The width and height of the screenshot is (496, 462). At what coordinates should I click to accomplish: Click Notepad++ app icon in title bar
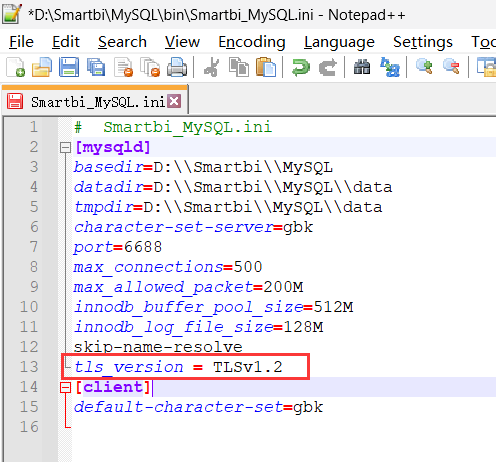[x=11, y=14]
